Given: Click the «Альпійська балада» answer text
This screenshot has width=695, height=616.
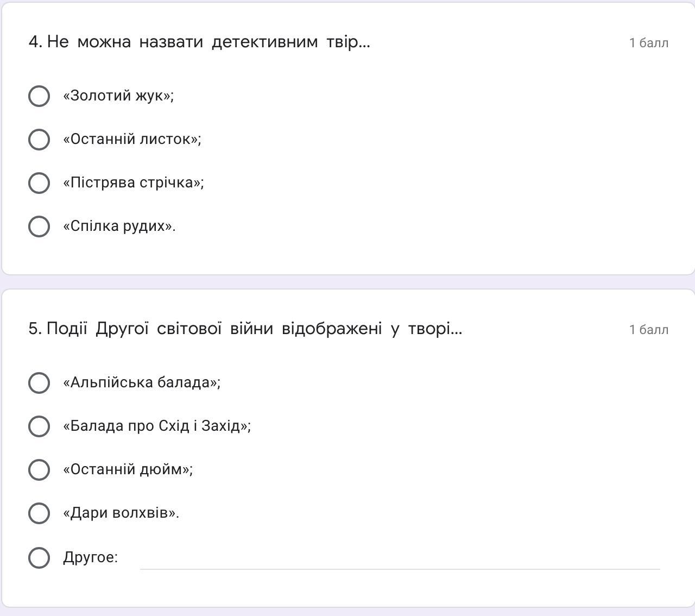Looking at the screenshot, I should pos(142,382).
